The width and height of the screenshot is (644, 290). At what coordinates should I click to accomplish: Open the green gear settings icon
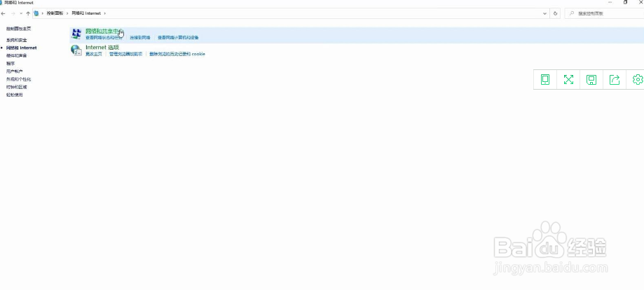pos(638,79)
